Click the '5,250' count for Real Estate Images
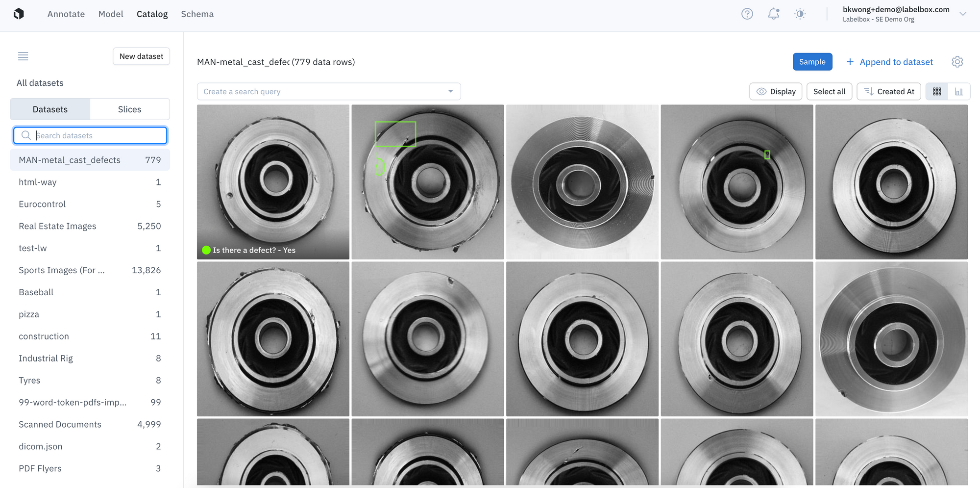Image resolution: width=980 pixels, height=488 pixels. point(149,226)
